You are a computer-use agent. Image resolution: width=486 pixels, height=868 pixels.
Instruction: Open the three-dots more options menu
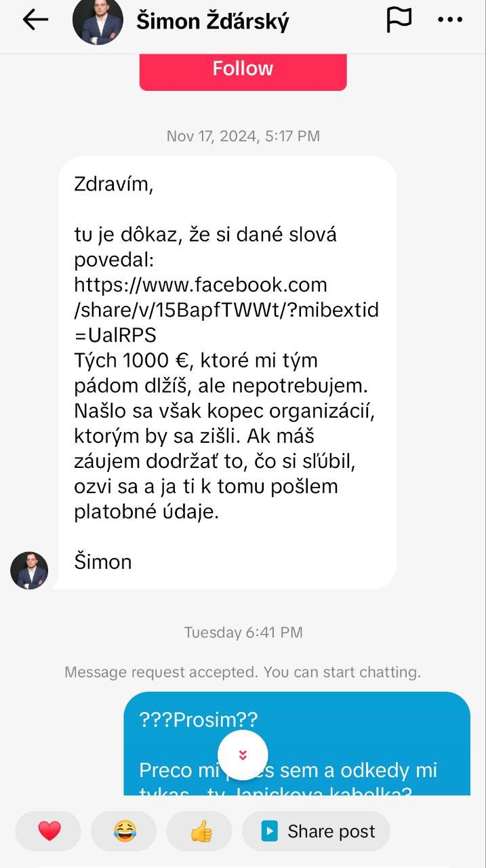pyautogui.click(x=450, y=20)
